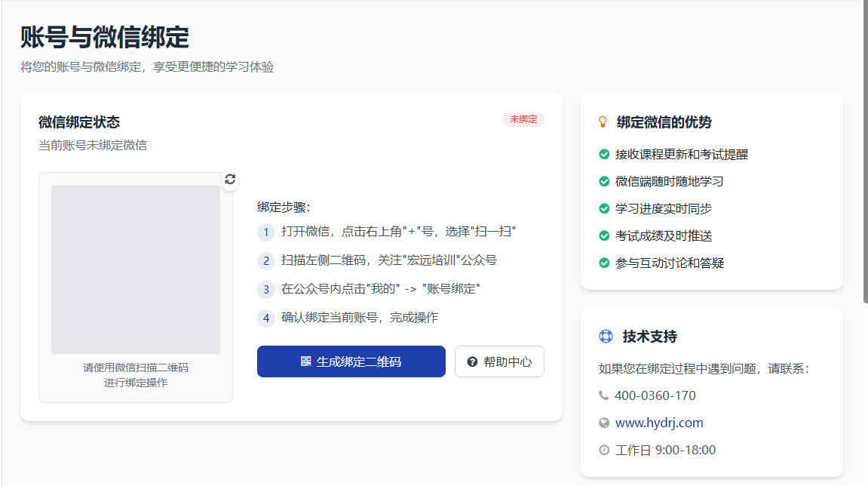Click the step 3 number circle
This screenshot has width=868, height=486.
pyautogui.click(x=265, y=289)
